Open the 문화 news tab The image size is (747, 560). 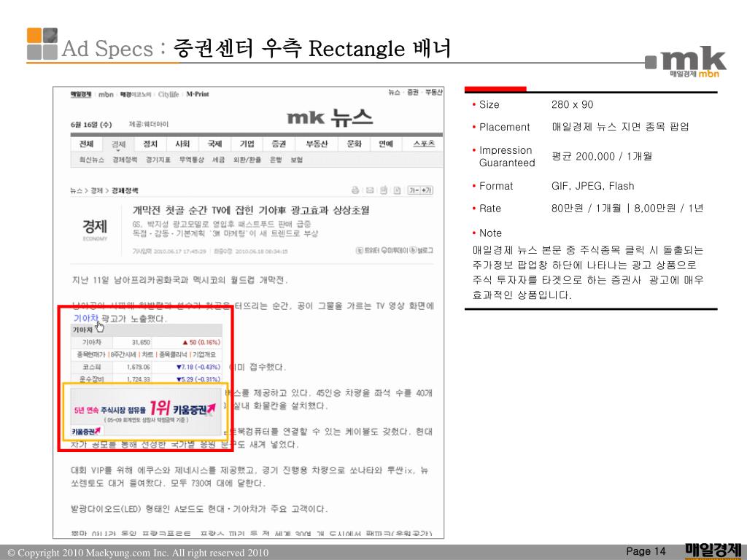pos(354,144)
